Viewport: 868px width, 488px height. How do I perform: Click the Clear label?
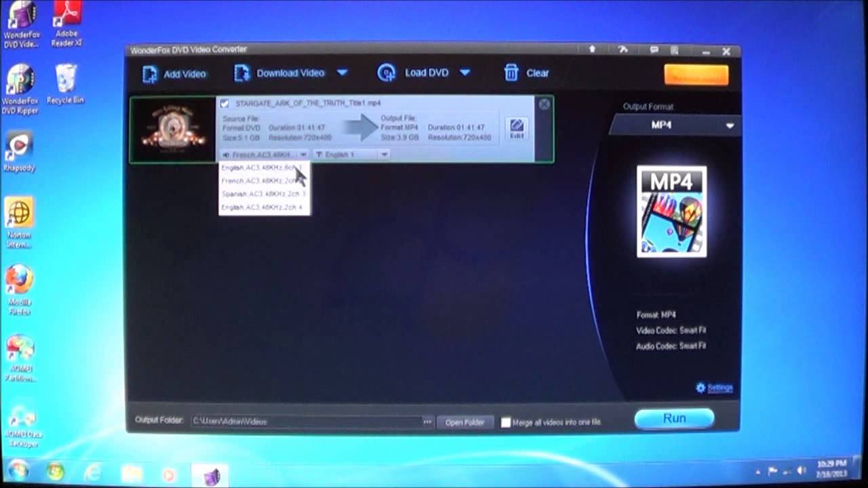click(x=538, y=73)
